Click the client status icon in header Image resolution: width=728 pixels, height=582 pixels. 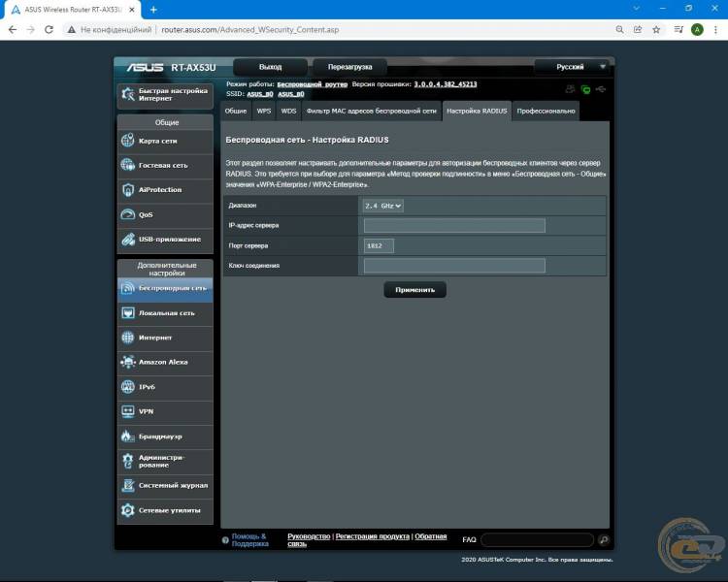point(570,89)
